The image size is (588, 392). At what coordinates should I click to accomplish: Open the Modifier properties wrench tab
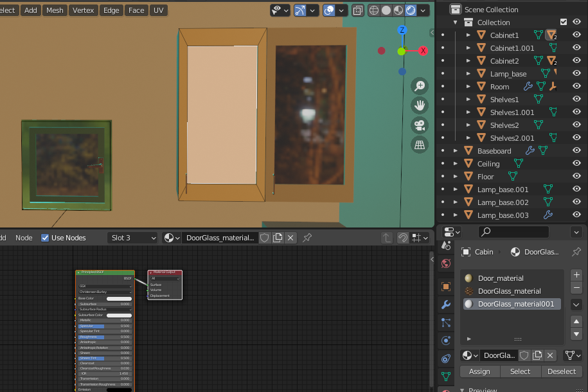(446, 305)
